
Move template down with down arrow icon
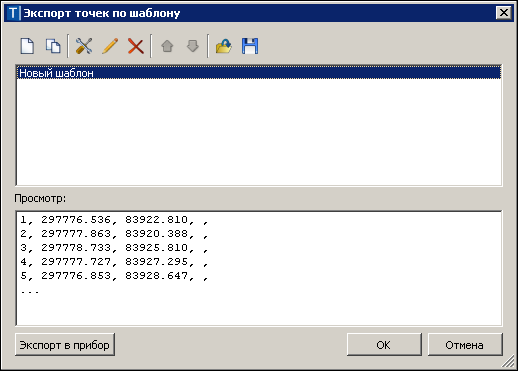(x=193, y=46)
